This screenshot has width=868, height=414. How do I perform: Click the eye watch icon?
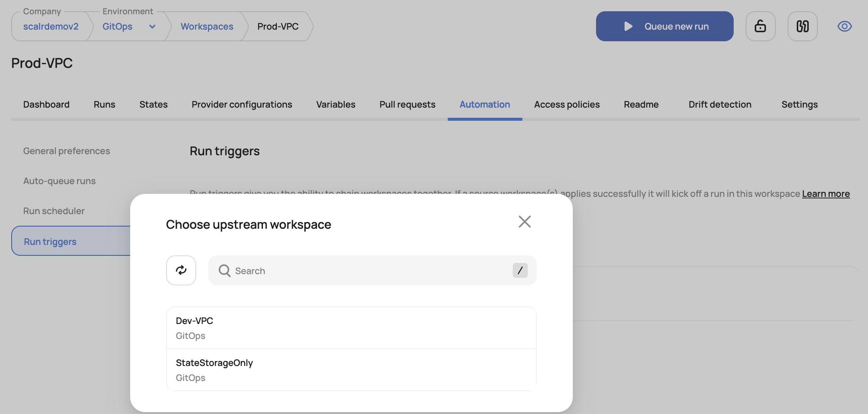click(x=844, y=26)
